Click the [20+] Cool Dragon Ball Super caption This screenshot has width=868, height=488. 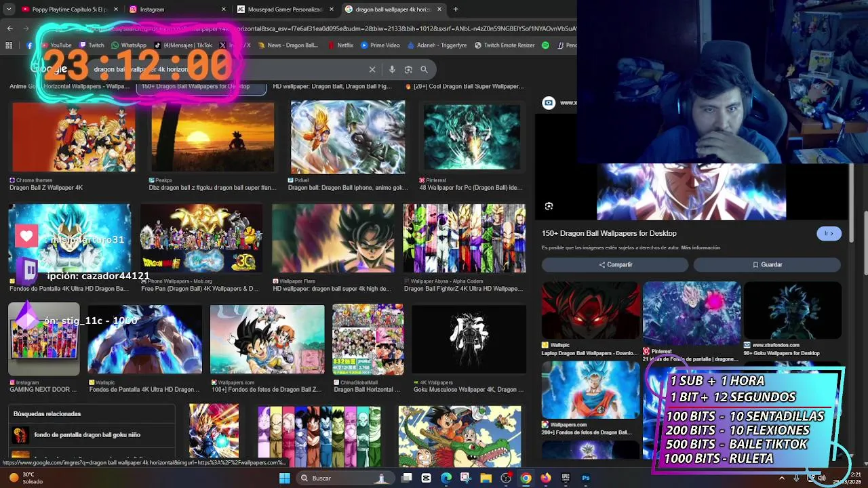468,86
